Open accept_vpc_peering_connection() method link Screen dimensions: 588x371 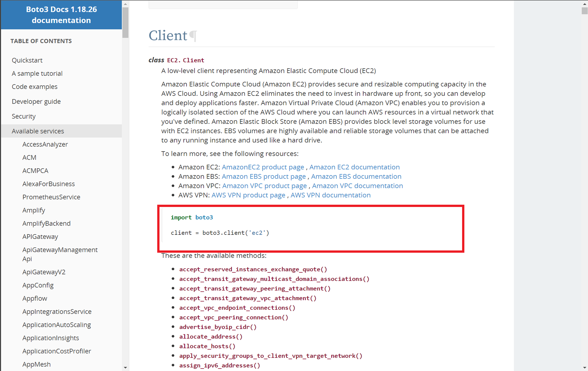(233, 317)
